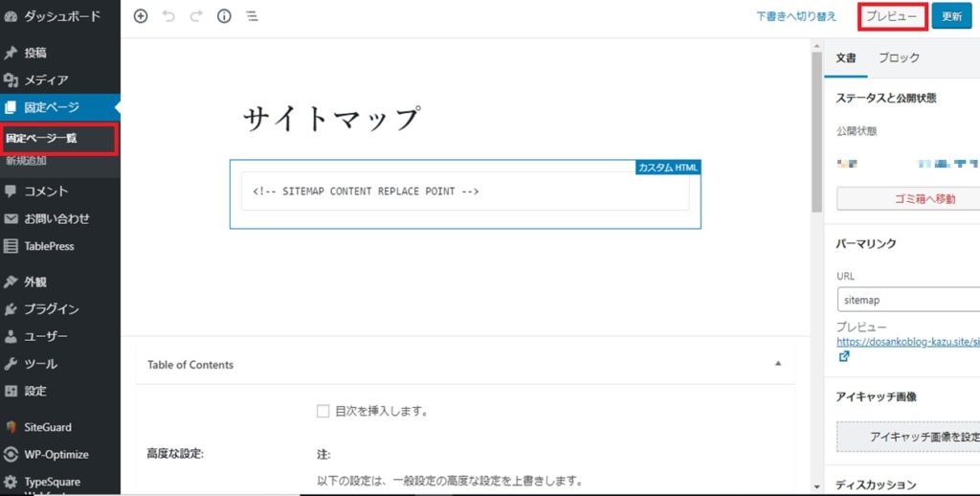Click the URL slug field containing sitemap
Screen dimensions: 980x496
point(908,300)
